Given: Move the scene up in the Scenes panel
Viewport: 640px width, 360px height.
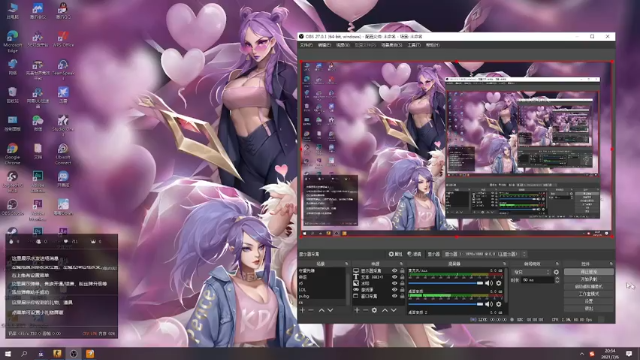Looking at the screenshot, I should pos(322,310).
